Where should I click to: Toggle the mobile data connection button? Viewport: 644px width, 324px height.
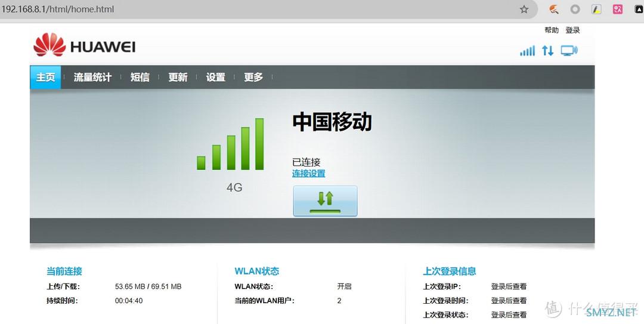pos(325,201)
